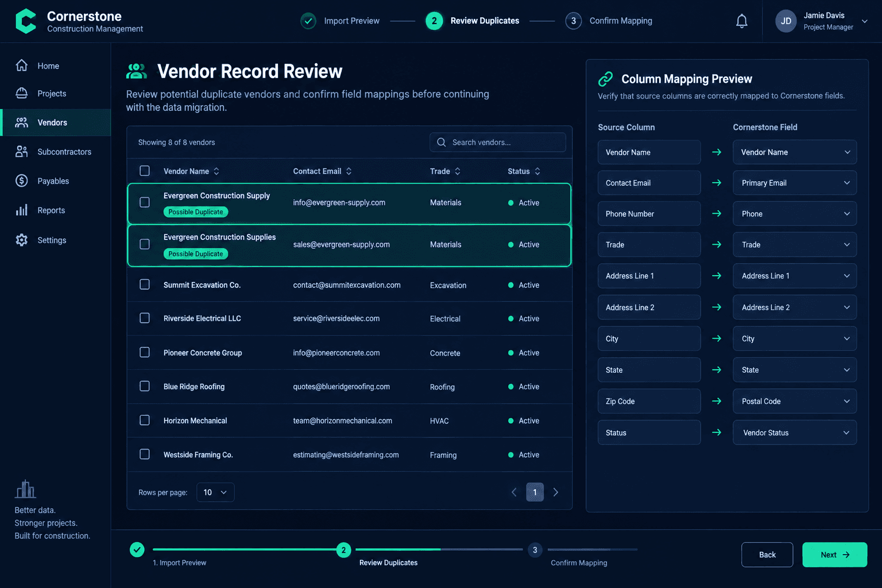Click the bottom progress completed checkmark

pyautogui.click(x=137, y=550)
